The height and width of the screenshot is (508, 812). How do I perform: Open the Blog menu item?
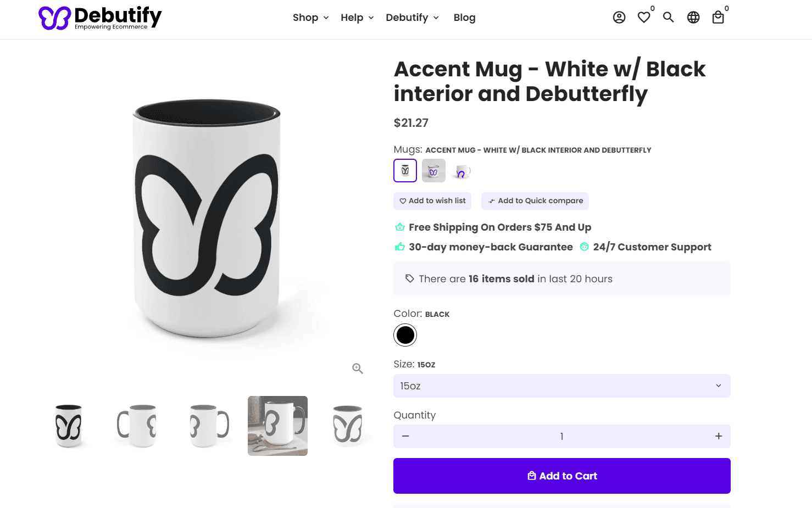[x=464, y=18]
